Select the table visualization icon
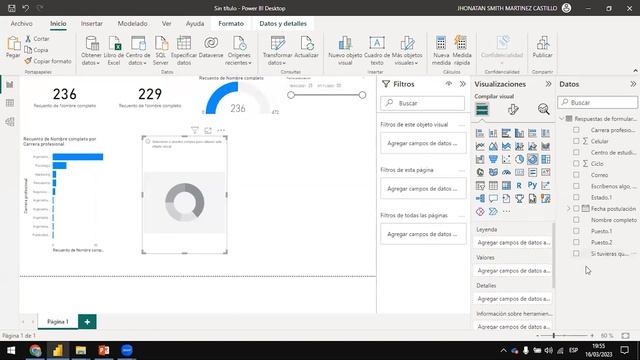This screenshot has height=360, width=640. (493, 185)
